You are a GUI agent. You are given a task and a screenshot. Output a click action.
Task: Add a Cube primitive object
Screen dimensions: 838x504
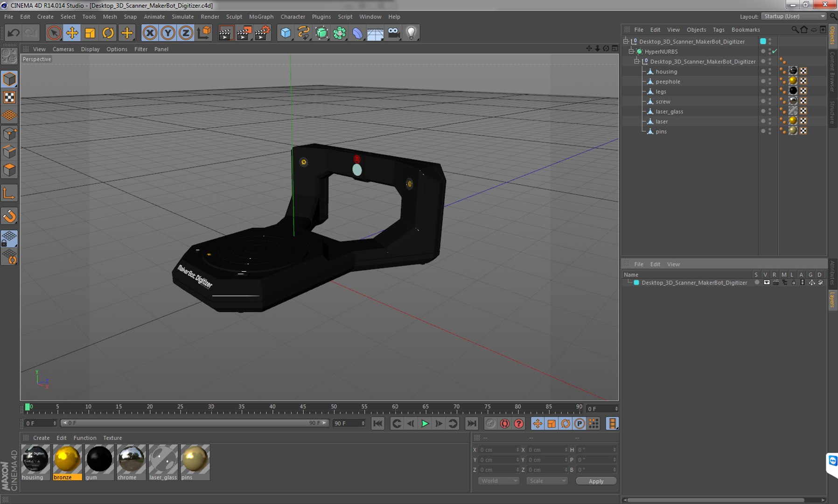[286, 33]
